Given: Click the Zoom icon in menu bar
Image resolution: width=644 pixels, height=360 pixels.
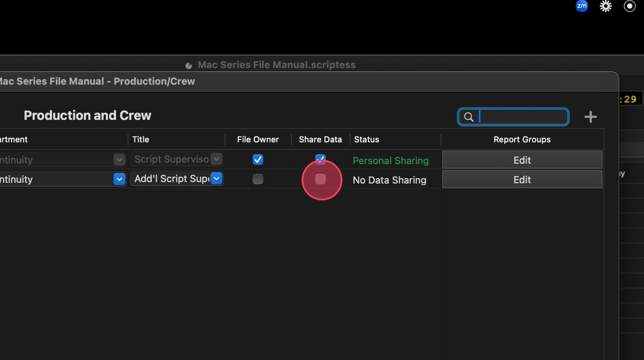Looking at the screenshot, I should pos(582,6).
